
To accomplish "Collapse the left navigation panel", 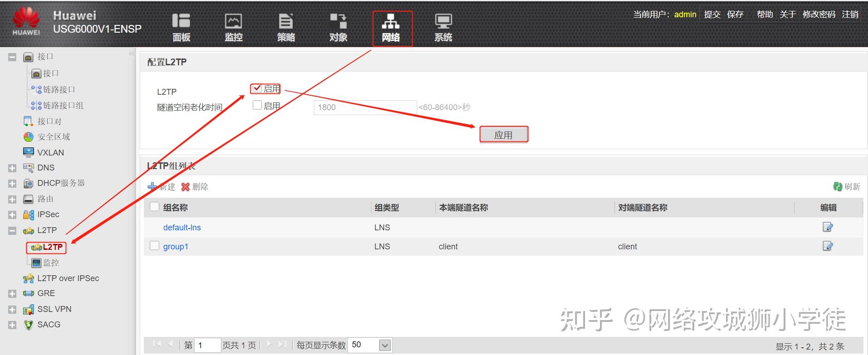I will [x=132, y=53].
